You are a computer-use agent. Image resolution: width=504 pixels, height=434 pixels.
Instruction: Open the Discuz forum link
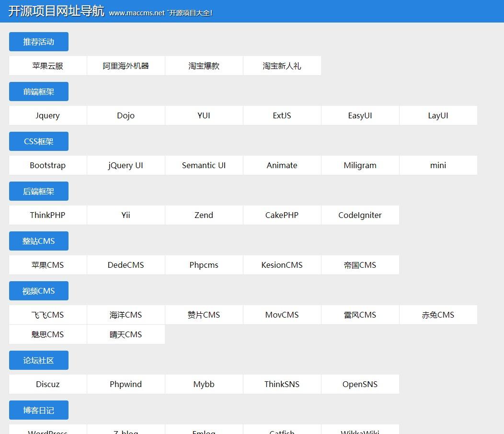(48, 384)
